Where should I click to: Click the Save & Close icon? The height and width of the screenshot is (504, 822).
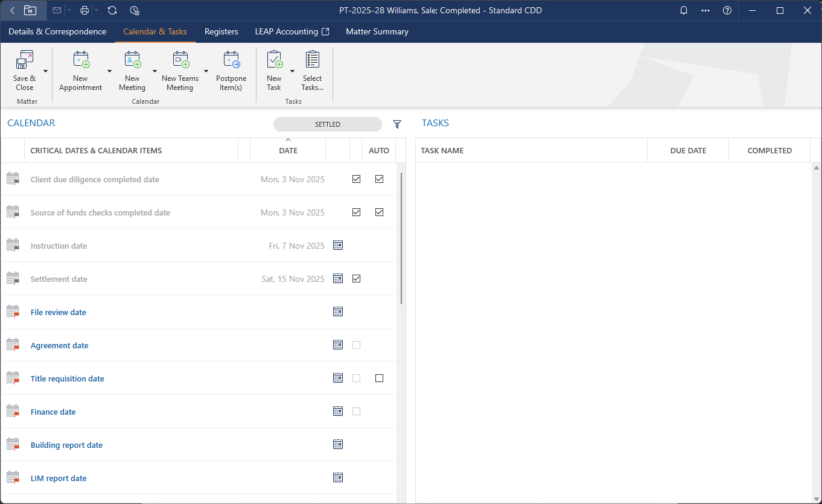(25, 60)
